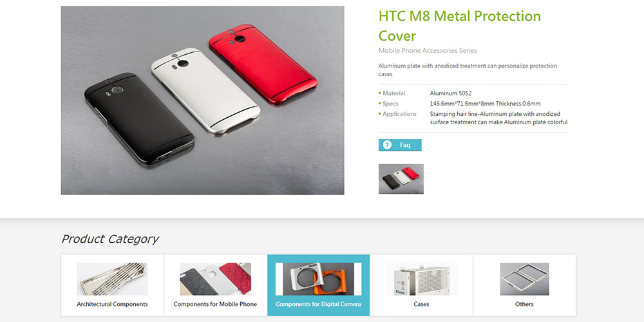Click the black phone cover in photo

140,118
